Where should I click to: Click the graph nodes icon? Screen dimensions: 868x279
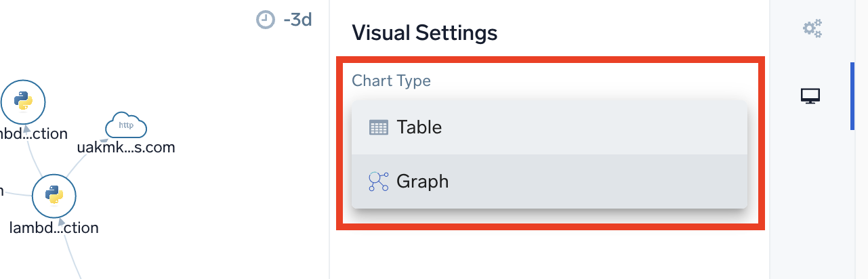(x=379, y=181)
